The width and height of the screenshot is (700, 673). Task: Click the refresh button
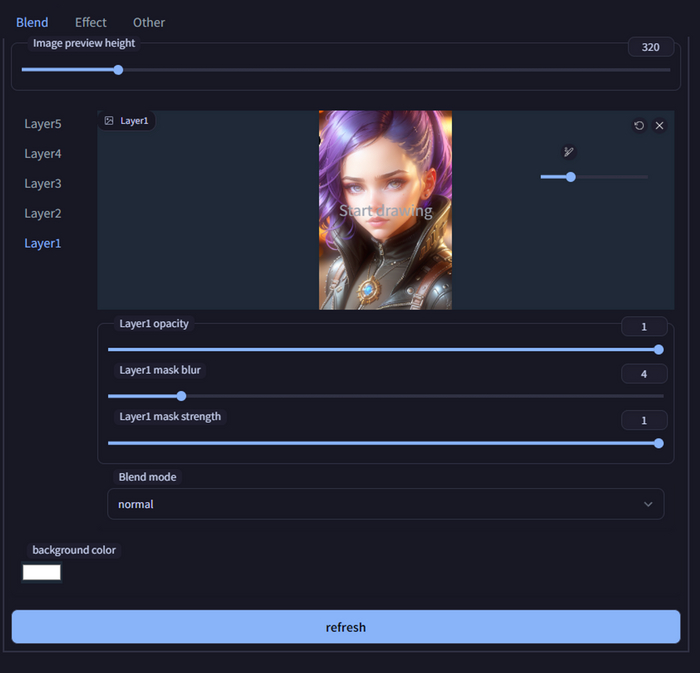[346, 627]
